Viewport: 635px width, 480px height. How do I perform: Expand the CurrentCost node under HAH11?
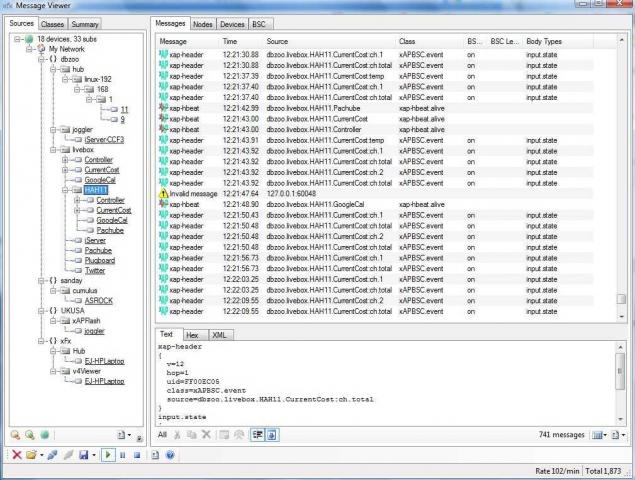click(77, 210)
